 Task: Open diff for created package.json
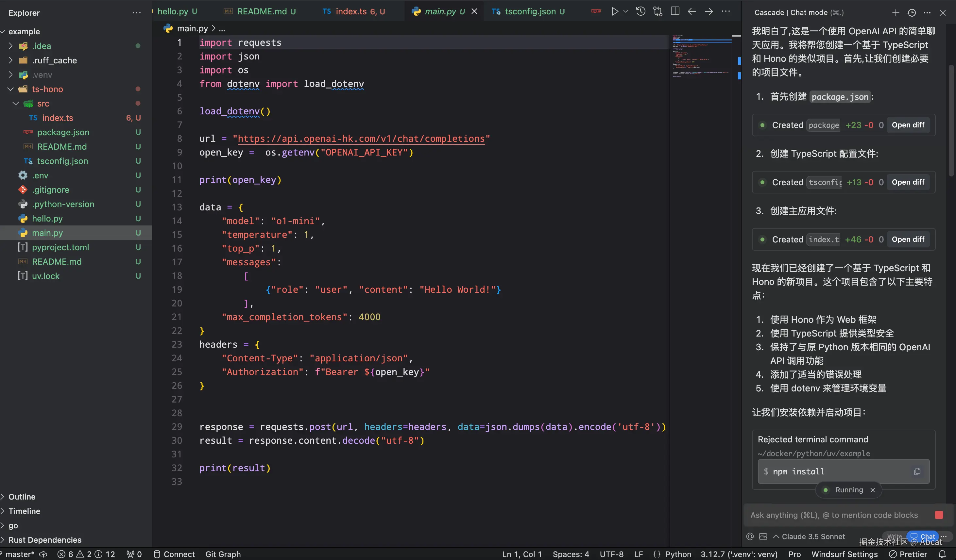(x=908, y=125)
